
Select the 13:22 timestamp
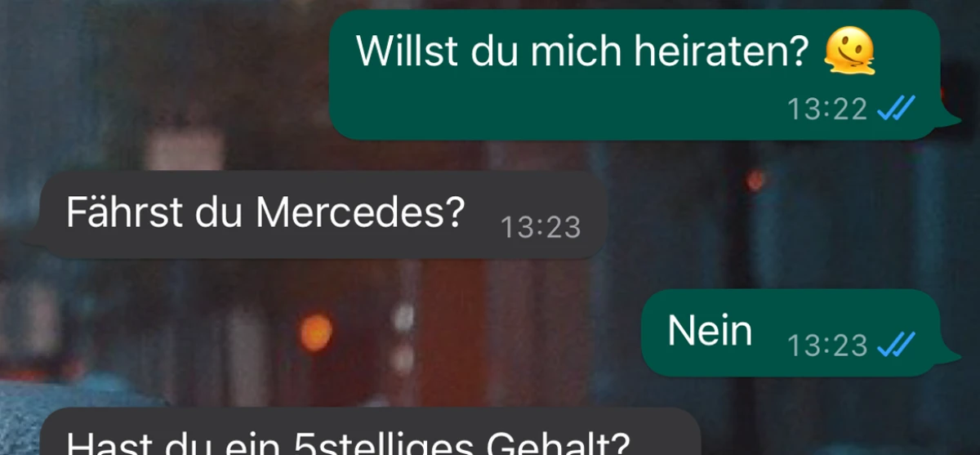click(x=827, y=109)
